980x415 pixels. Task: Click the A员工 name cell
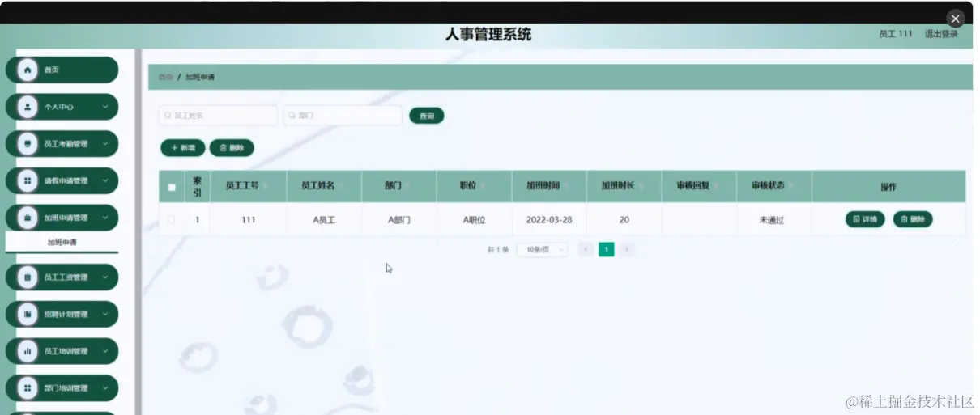[x=324, y=220]
